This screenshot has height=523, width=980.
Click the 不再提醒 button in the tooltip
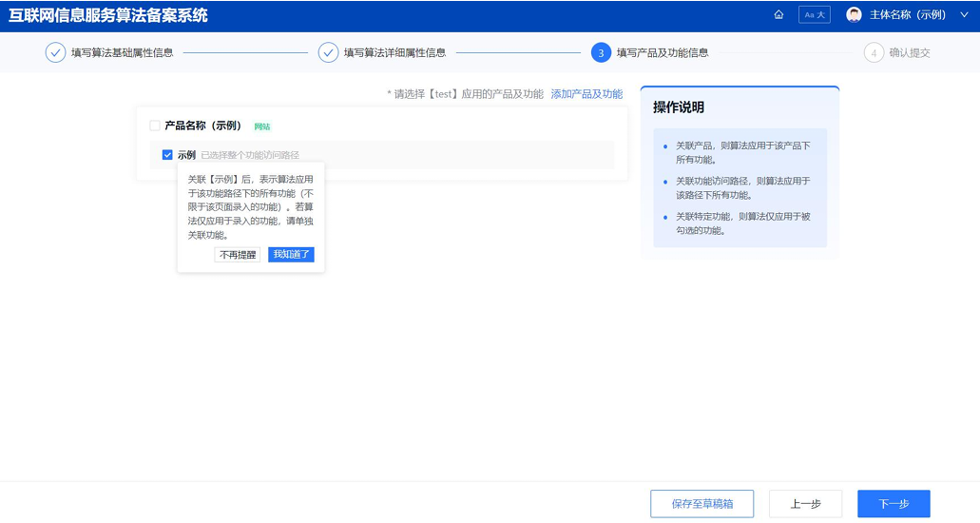(x=238, y=255)
